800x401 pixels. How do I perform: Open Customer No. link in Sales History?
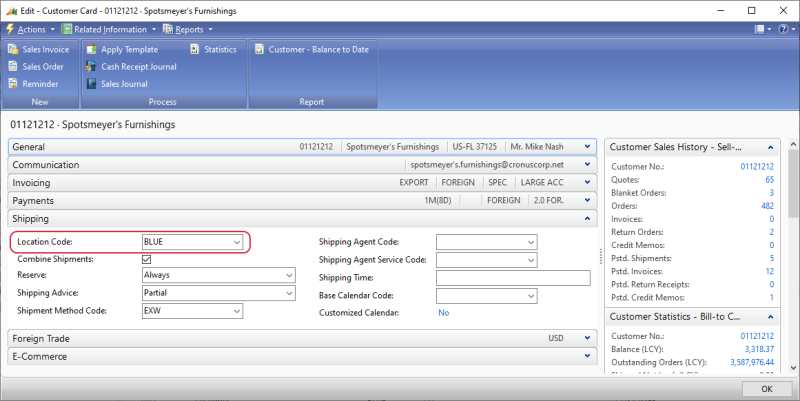757,167
